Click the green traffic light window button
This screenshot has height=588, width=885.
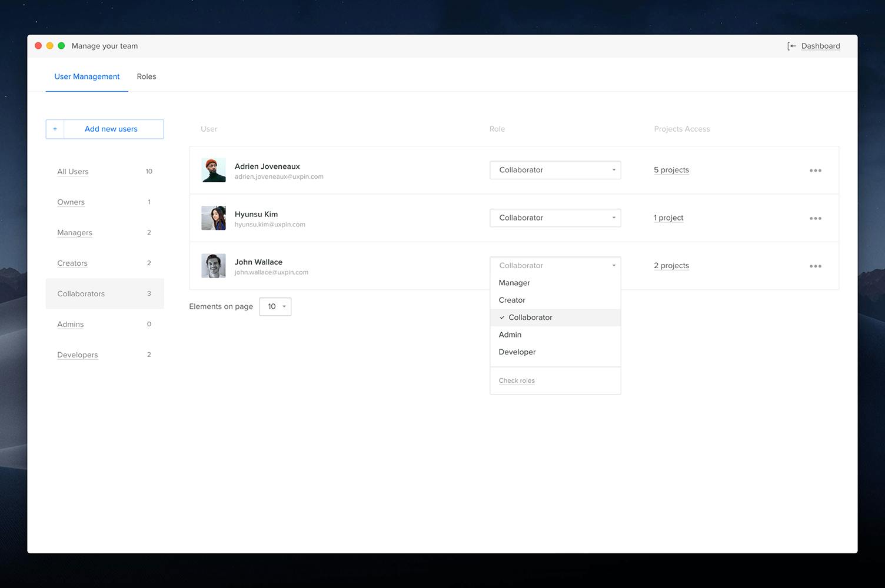pyautogui.click(x=61, y=45)
